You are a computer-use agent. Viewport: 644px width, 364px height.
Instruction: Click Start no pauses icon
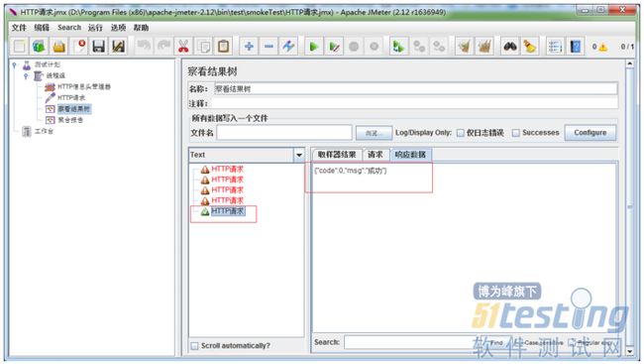point(334,47)
